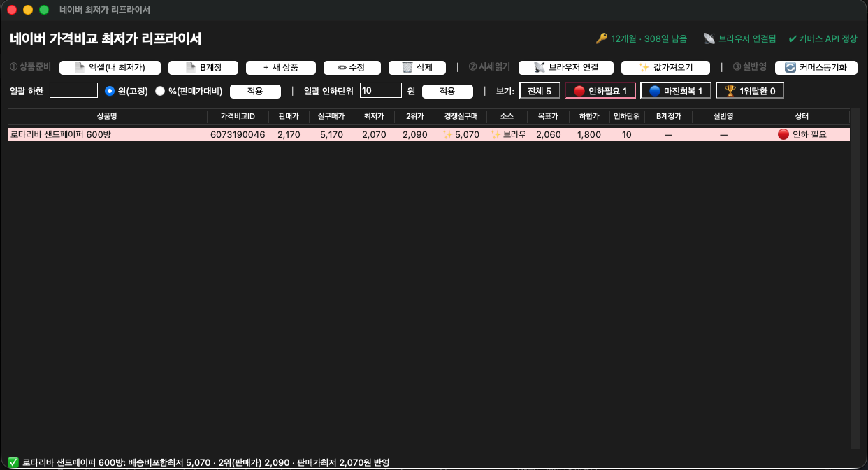Click the red circle icon in 인하필요 filter

click(x=579, y=91)
